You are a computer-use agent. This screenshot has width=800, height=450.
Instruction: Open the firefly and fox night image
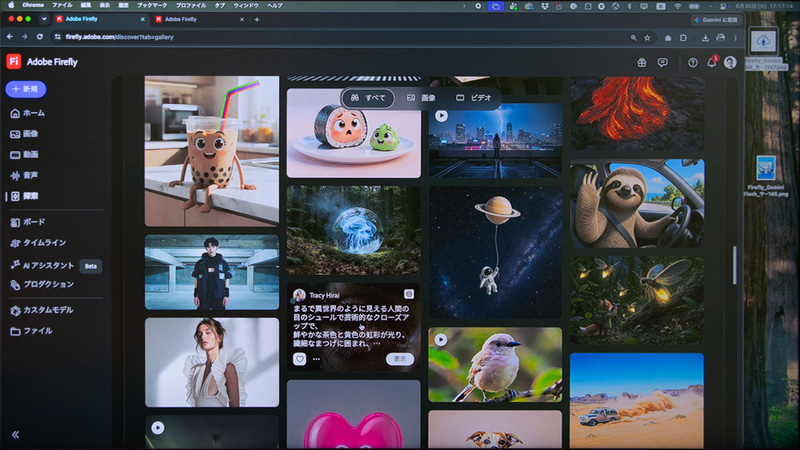click(x=637, y=301)
